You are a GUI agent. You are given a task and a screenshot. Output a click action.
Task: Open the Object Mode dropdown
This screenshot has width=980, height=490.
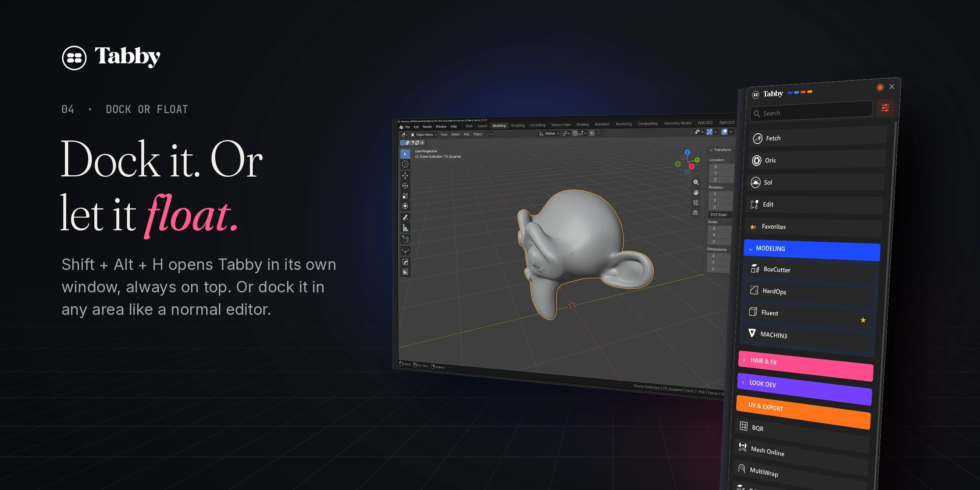[x=424, y=135]
